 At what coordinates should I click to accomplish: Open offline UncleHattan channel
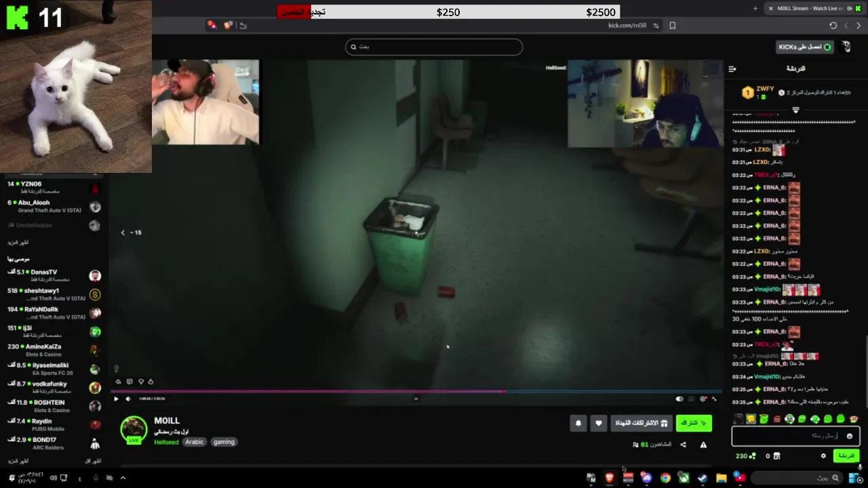click(x=54, y=225)
